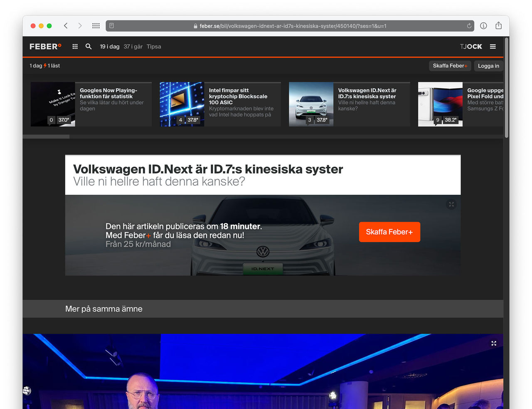This screenshot has height=409, width=532.
Task: Expand the Volkswagen hero image fullscreen
Action: [x=451, y=204]
